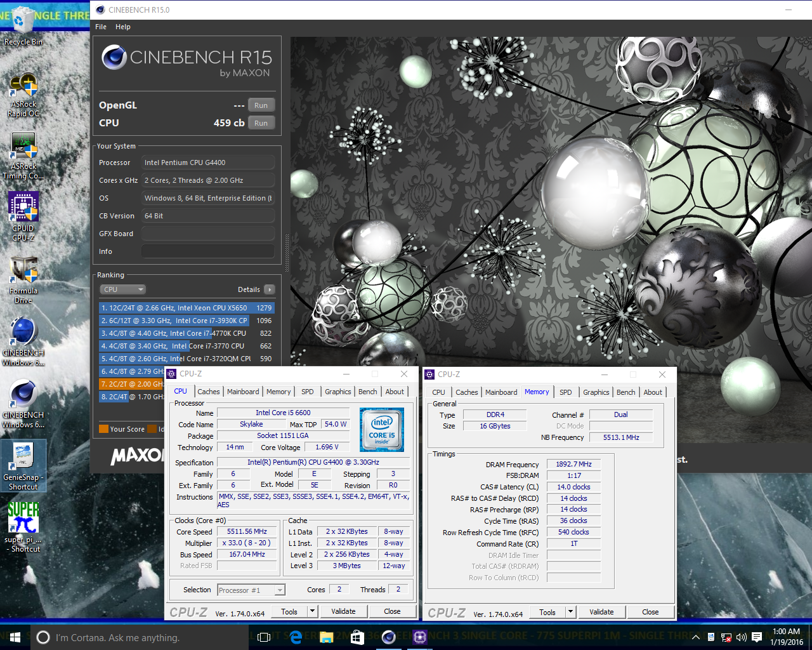Open the Cinebench File menu
The image size is (812, 650).
101,27
